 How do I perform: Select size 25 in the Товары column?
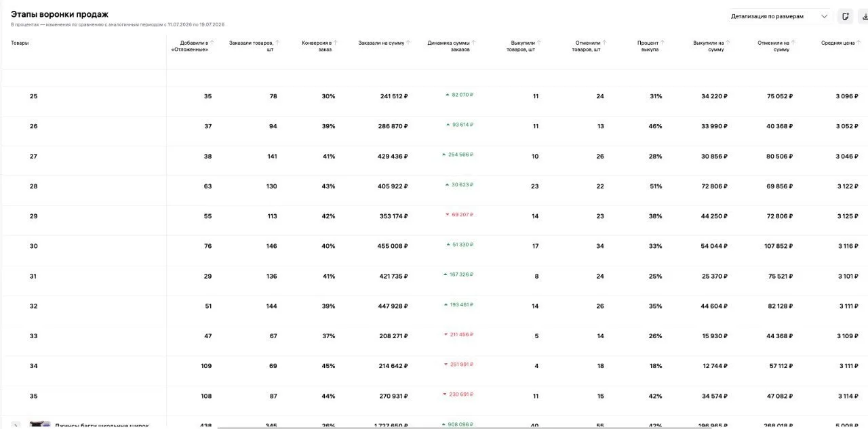pyautogui.click(x=34, y=96)
